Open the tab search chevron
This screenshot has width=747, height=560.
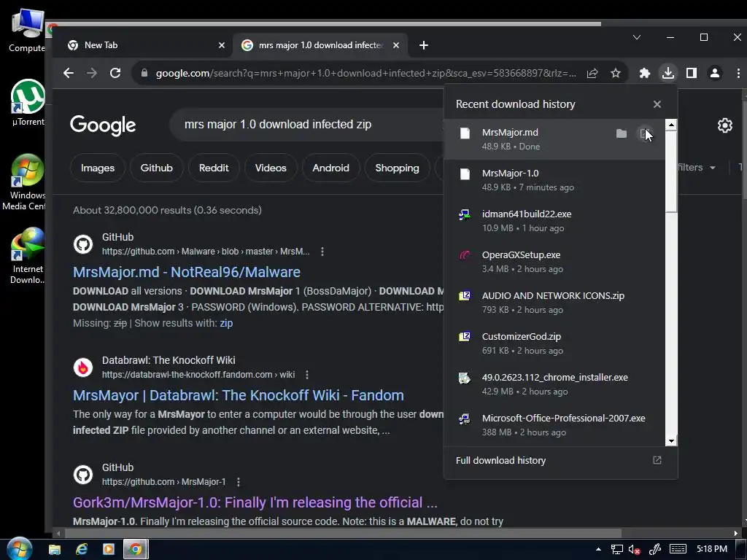(x=636, y=37)
